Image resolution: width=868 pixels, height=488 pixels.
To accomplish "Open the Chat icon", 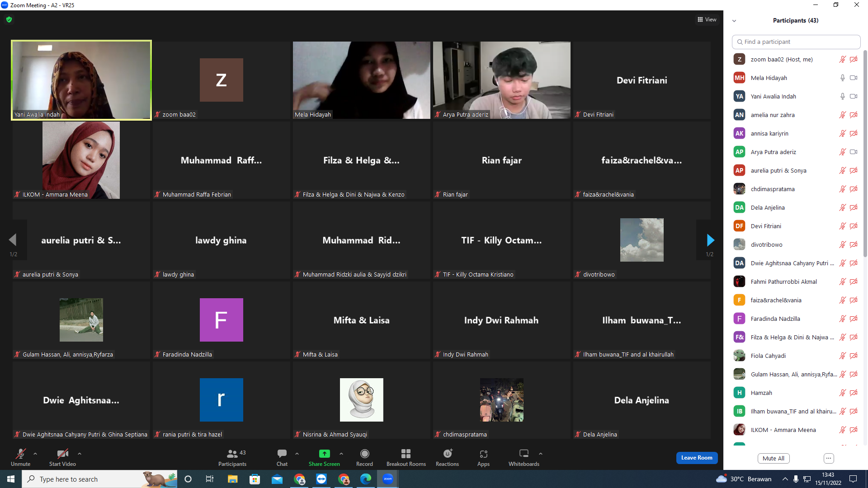I will coord(282,454).
